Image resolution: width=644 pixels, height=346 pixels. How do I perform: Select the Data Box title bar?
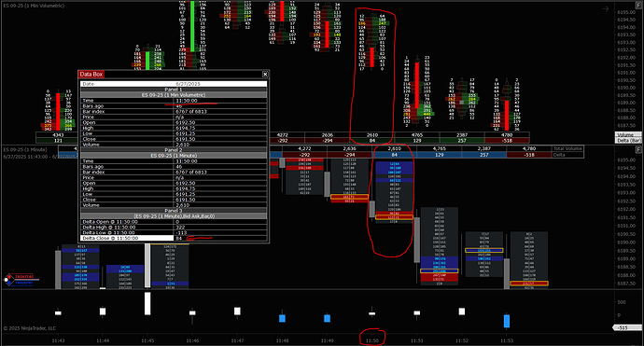tap(171, 74)
